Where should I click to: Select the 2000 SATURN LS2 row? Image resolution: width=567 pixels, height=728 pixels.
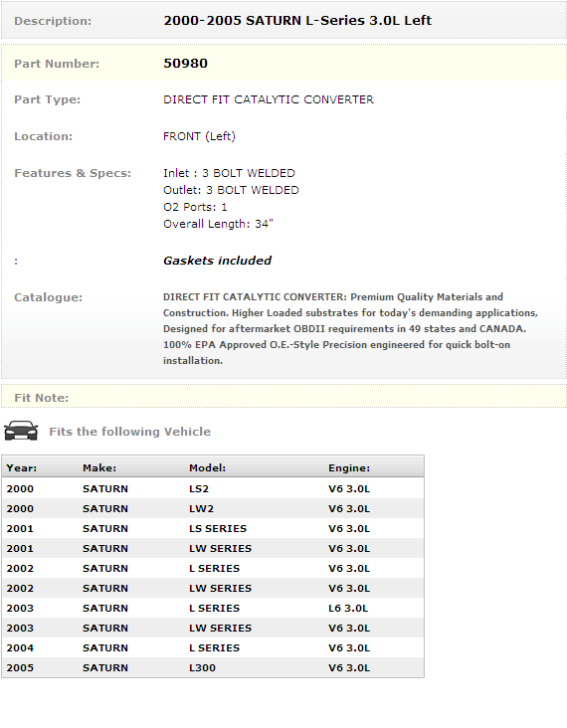(x=213, y=489)
